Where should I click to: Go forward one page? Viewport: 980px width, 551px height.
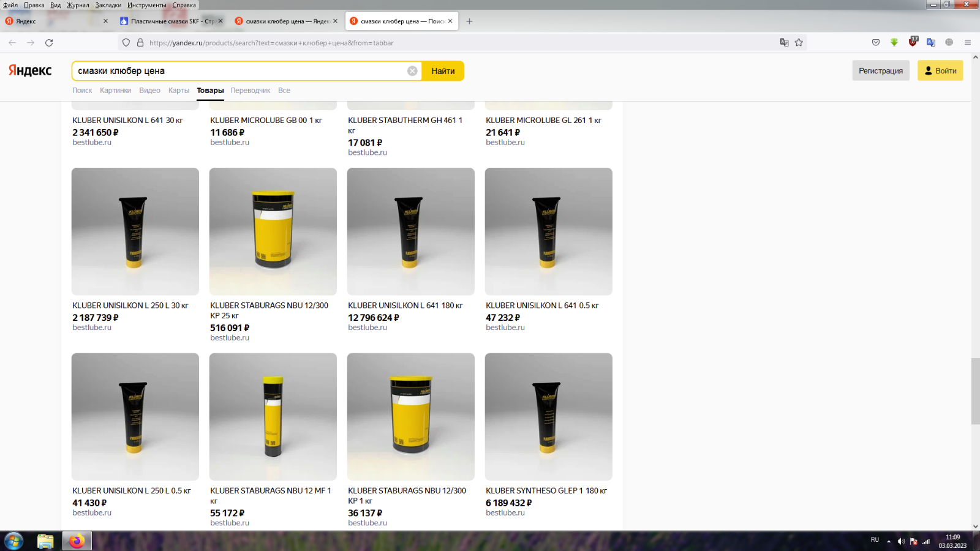click(x=31, y=43)
